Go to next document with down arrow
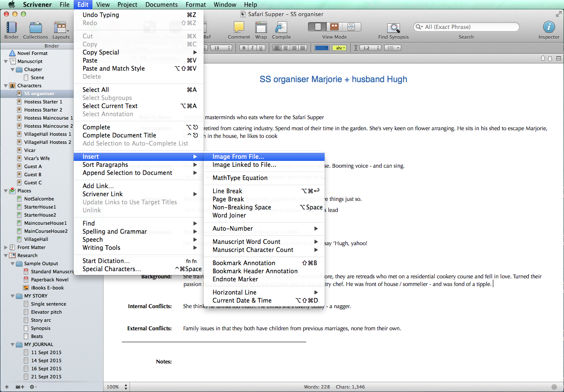The height and width of the screenshot is (392, 564). pos(550,58)
